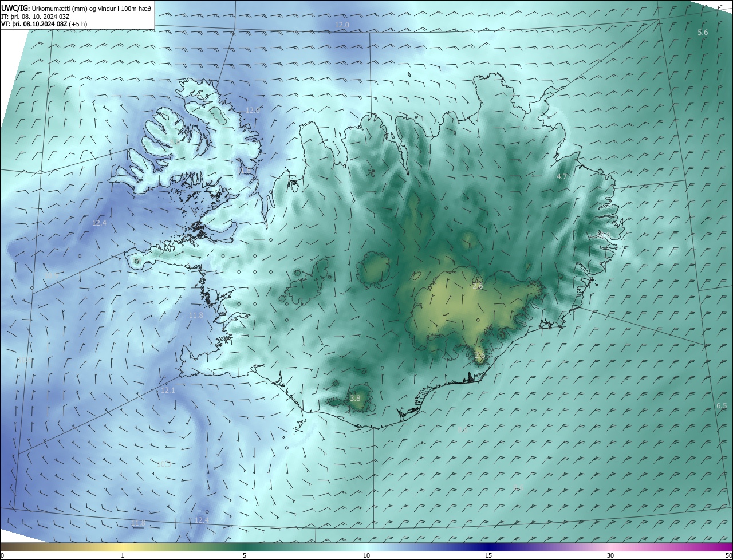Click the valid time line 'VT: þri. 08.10.2024 08Z'

(x=35, y=24)
